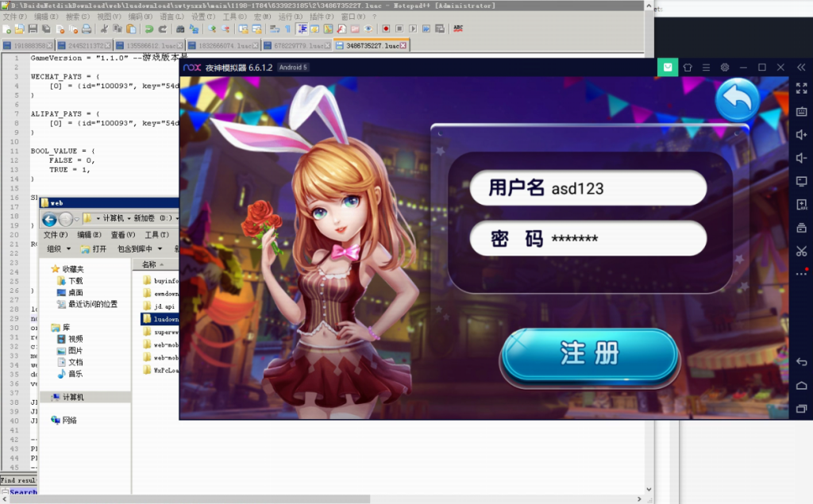The width and height of the screenshot is (813, 504).
Task: Click the blue back arrow in game
Action: tap(738, 99)
